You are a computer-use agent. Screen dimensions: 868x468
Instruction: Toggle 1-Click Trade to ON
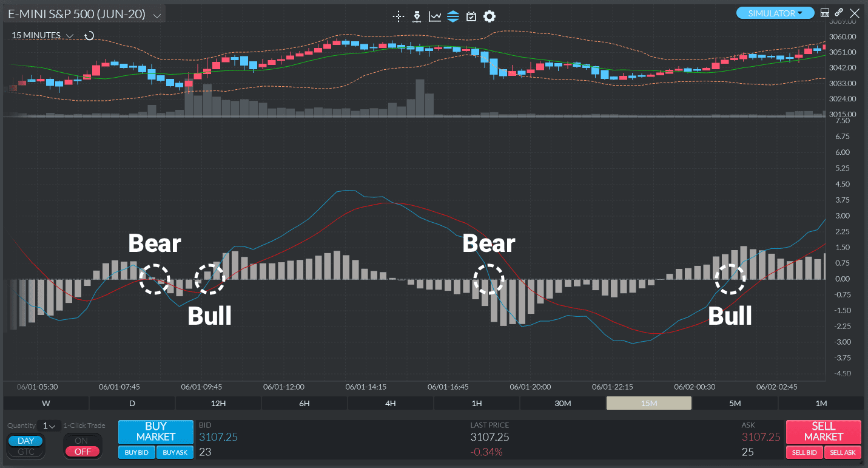pos(82,440)
